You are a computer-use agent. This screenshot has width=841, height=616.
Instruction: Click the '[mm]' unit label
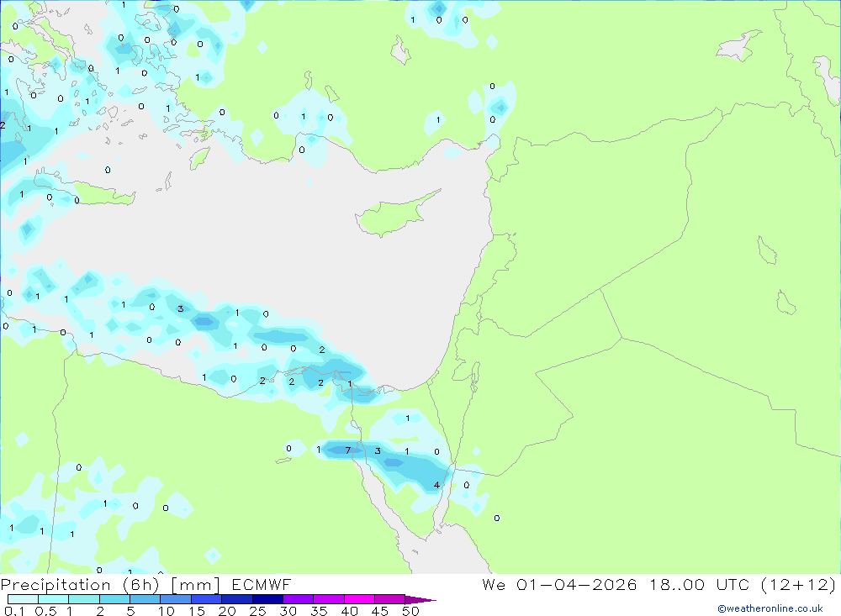coord(195,585)
